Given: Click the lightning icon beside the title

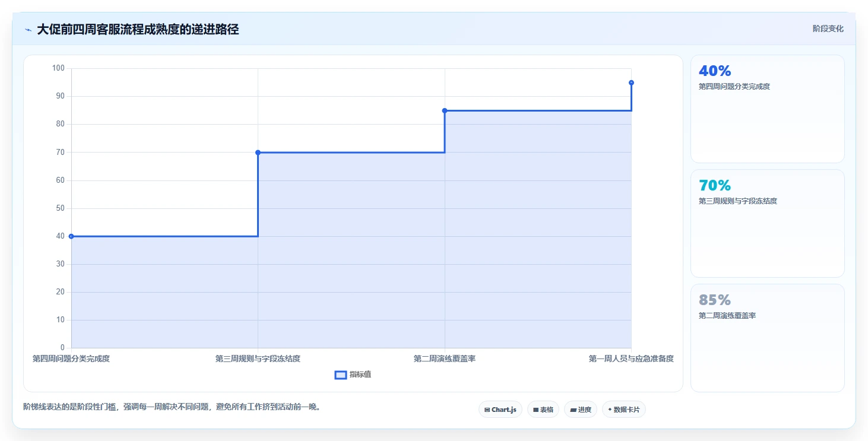Looking at the screenshot, I should point(28,30).
